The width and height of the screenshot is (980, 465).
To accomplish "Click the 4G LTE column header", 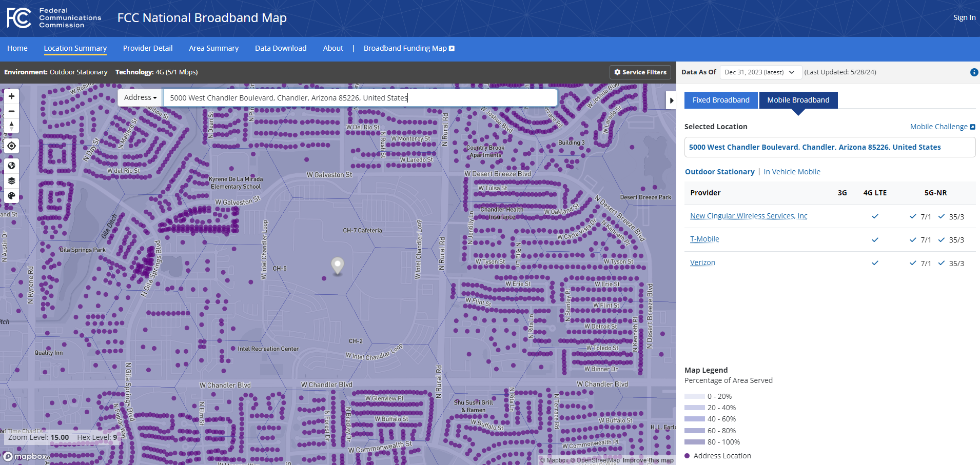I will coord(875,193).
